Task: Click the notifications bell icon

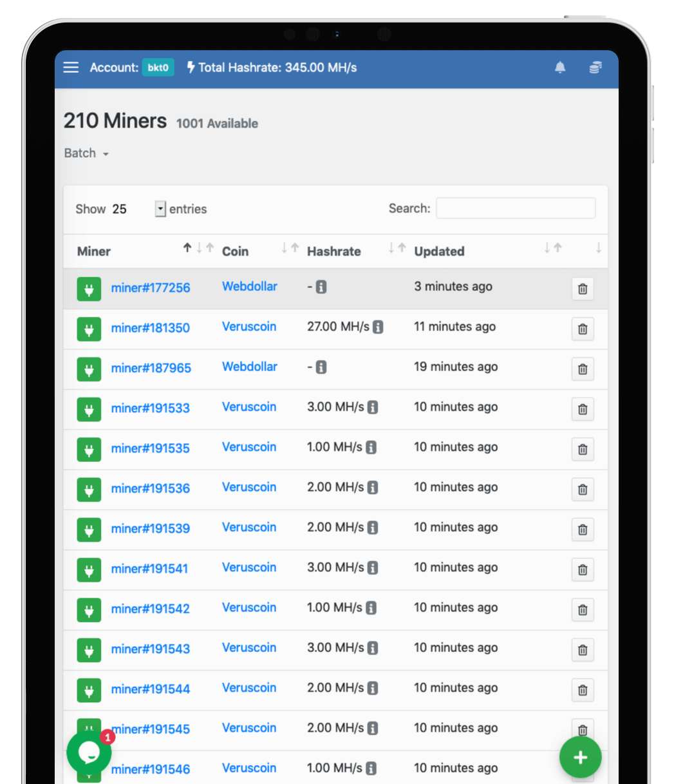Action: (x=560, y=68)
